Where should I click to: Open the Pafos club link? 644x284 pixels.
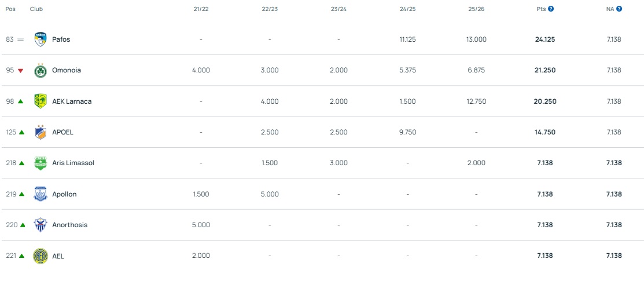[61, 39]
